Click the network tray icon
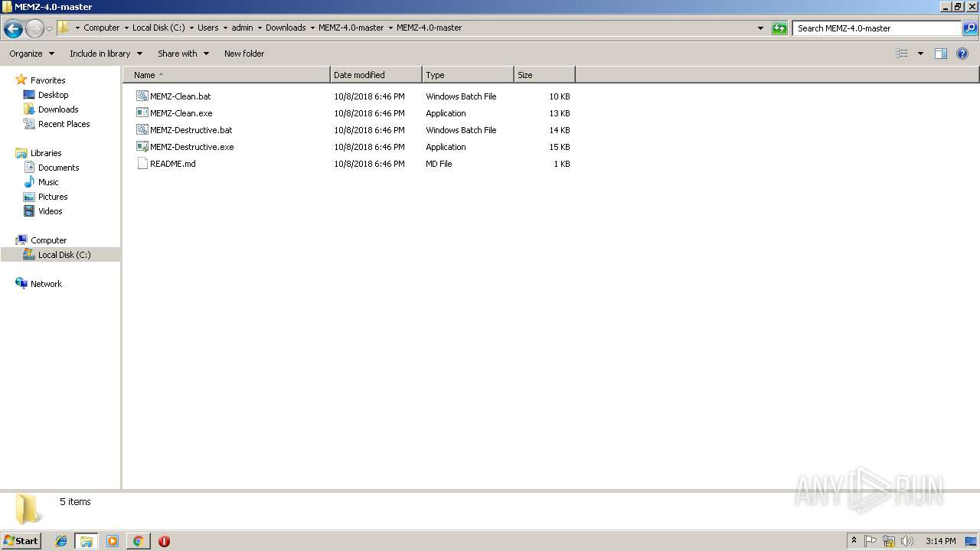The image size is (980, 551). pyautogui.click(x=889, y=541)
